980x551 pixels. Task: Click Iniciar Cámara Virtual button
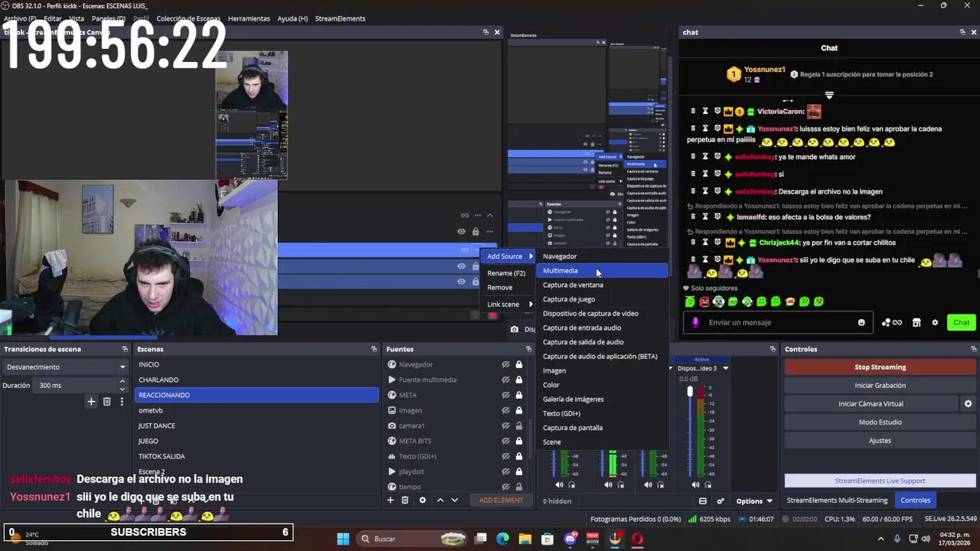[x=871, y=404]
